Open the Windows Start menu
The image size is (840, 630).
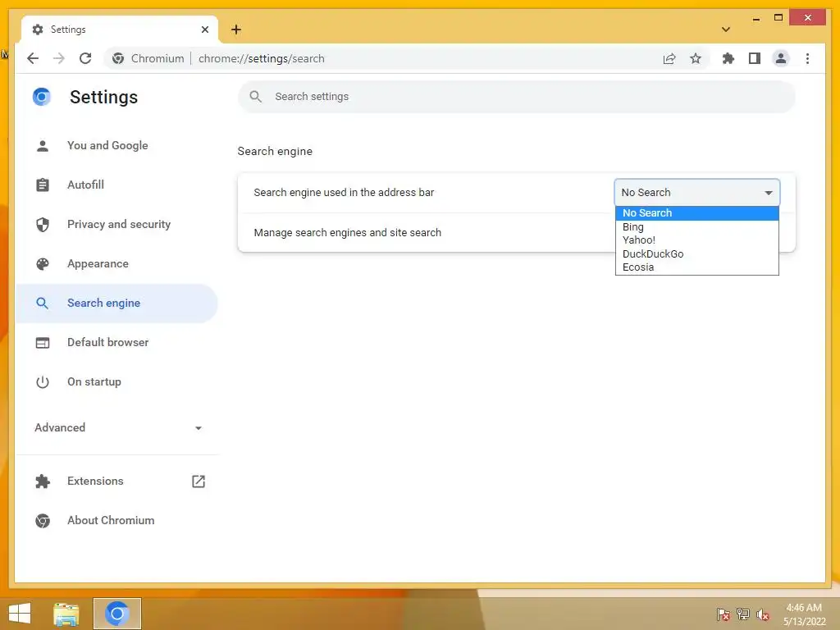(x=20, y=614)
